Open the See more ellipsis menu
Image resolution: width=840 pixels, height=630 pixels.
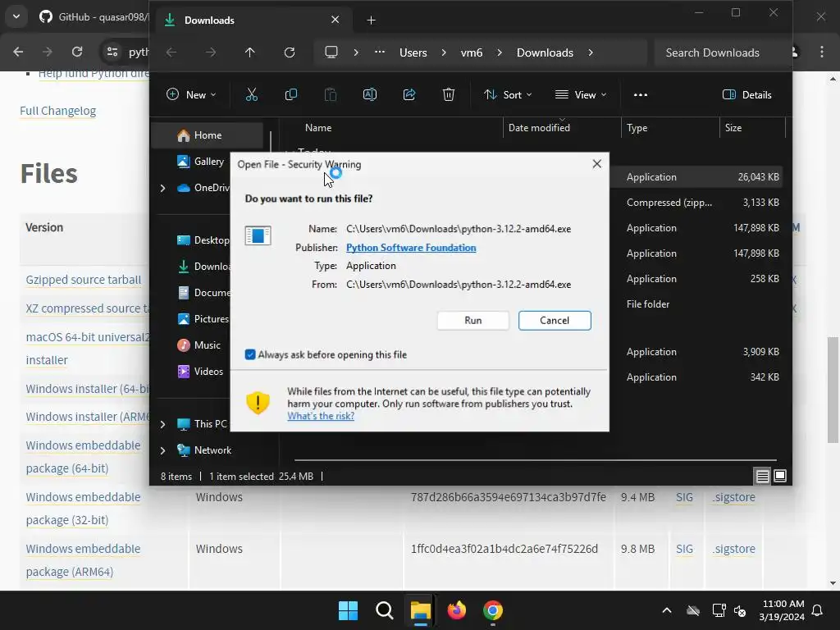point(640,95)
